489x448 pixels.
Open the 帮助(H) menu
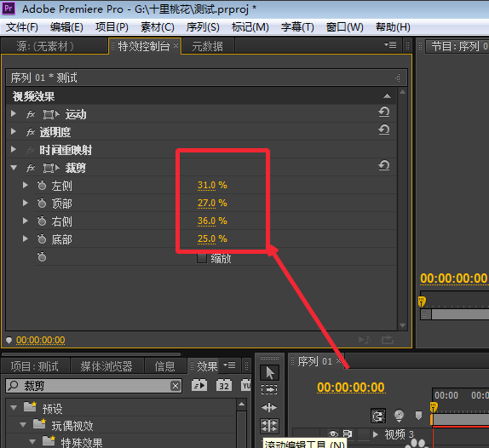[x=393, y=27]
